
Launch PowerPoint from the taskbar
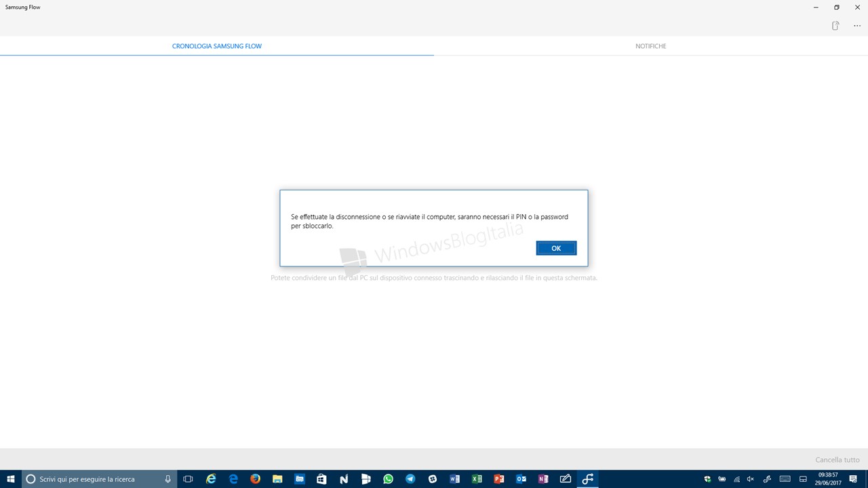point(499,479)
